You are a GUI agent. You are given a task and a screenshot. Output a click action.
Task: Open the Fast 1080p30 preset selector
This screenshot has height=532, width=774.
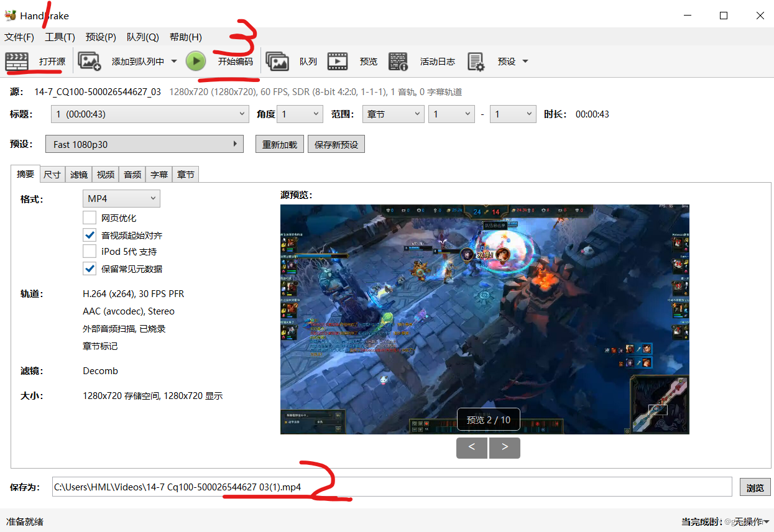[x=144, y=144]
